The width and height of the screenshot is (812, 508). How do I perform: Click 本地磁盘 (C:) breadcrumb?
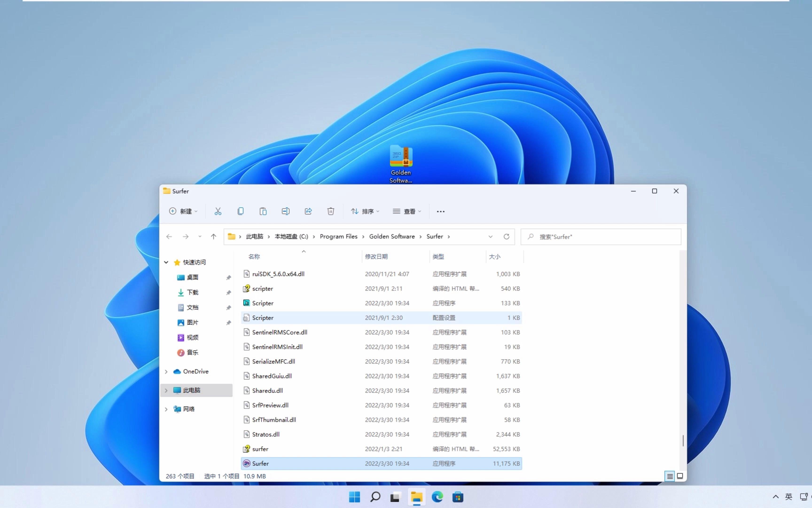tap(291, 237)
